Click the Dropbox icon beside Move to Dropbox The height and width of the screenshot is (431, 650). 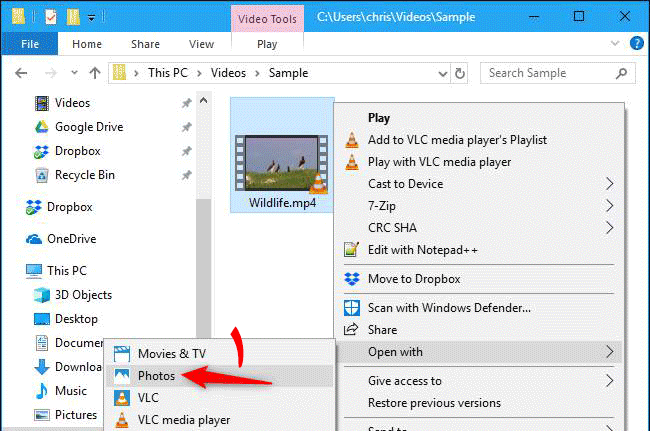click(x=351, y=279)
